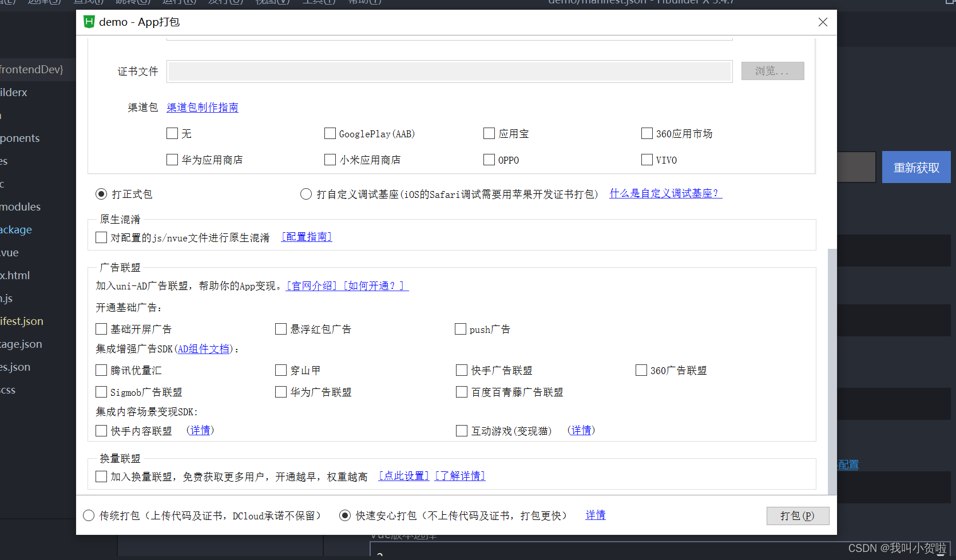Select the 快速安心打包 radio button
This screenshot has height=560, width=956.
coord(345,515)
